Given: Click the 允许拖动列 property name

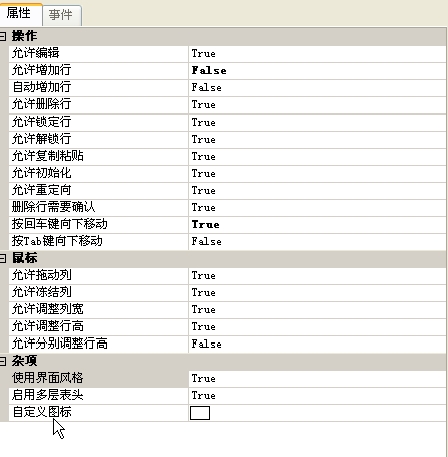Looking at the screenshot, I should (42, 275).
